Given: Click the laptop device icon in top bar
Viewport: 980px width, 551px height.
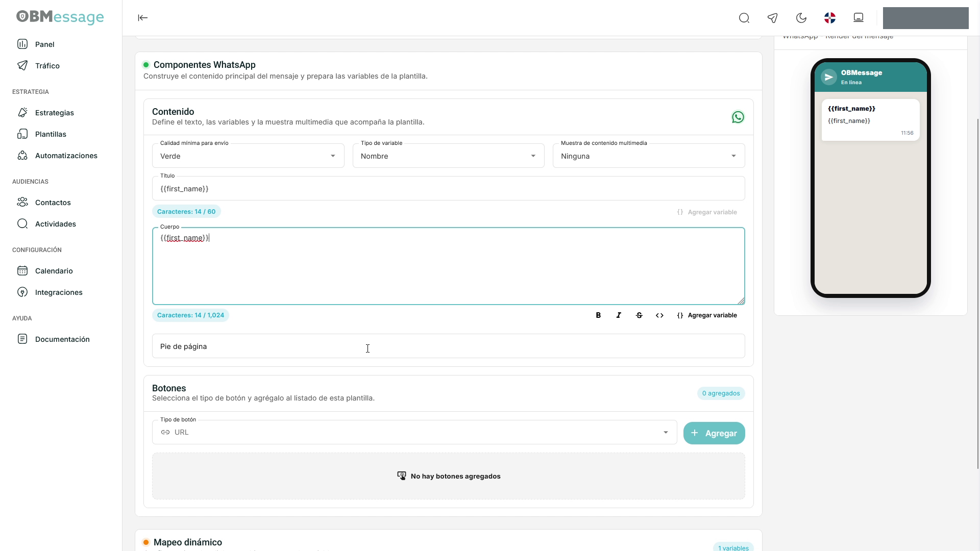Looking at the screenshot, I should pos(859,18).
